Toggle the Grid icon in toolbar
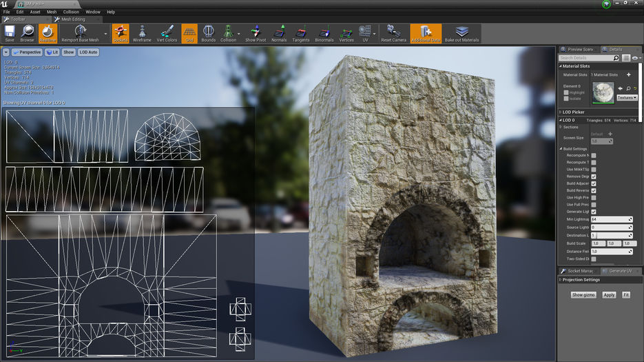Viewport: 644px width, 362px height. point(189,33)
